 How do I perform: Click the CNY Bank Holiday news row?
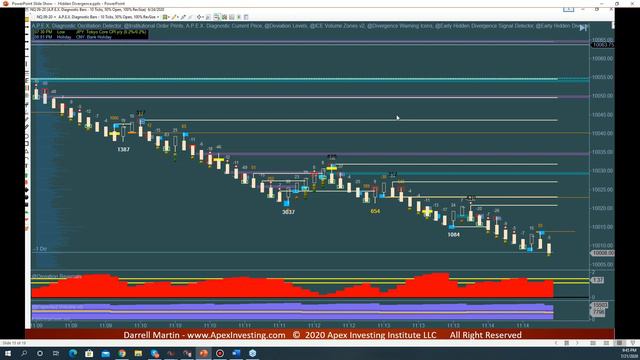(73, 37)
